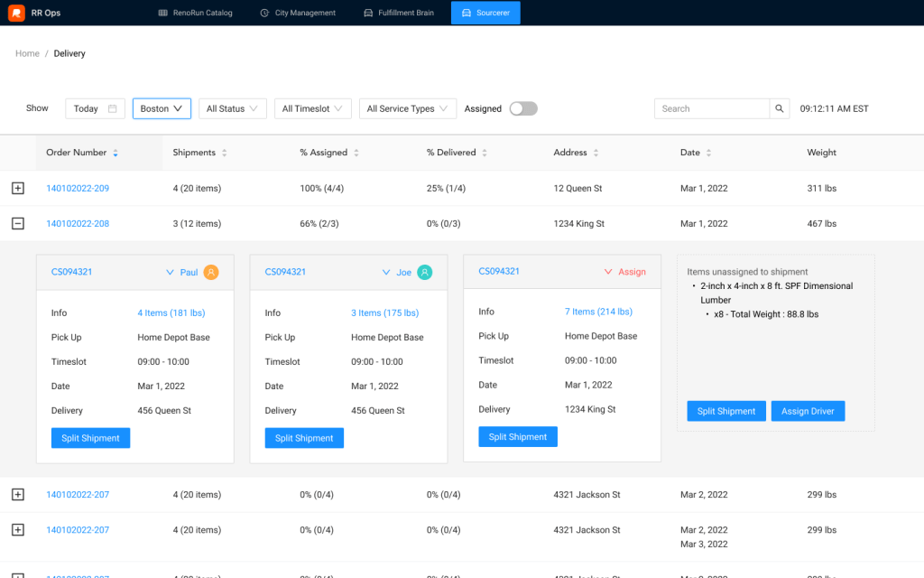Viewport: 924px width, 578px height.
Task: Click the Search input field
Action: [711, 108]
